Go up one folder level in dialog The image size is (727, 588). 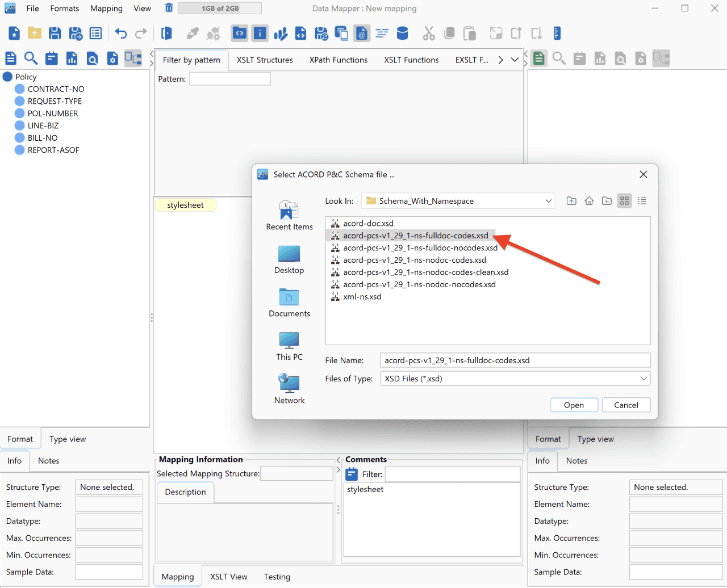coord(571,201)
